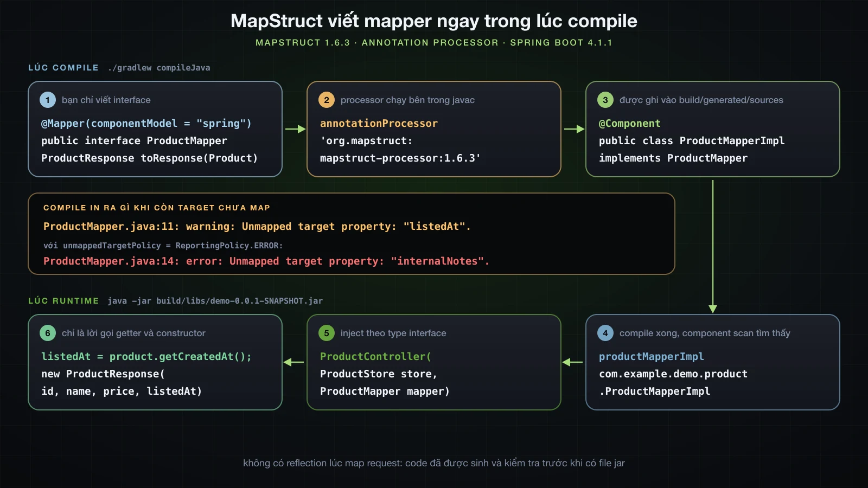
Task: Click the "./gradlew compileJava" command text
Action: pos(159,68)
